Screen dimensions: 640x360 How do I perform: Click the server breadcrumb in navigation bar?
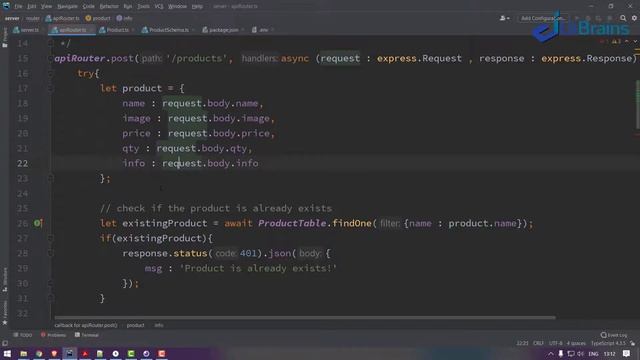(12, 18)
